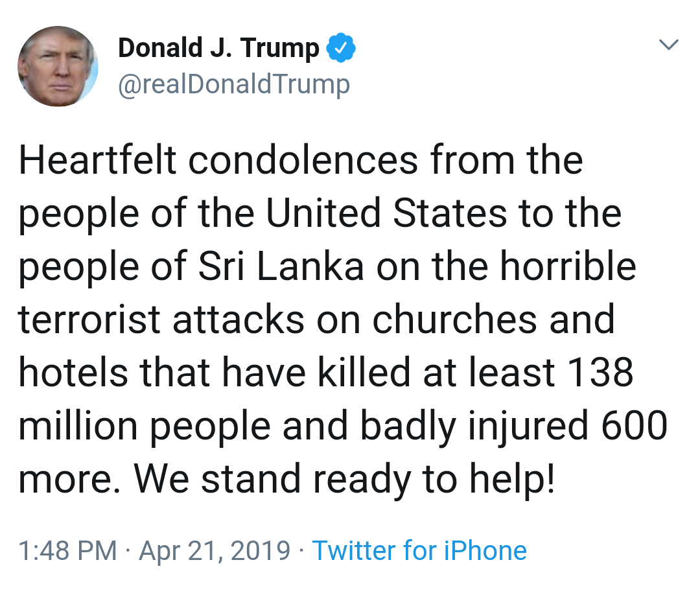Viewport: 700px width, 595px height.
Task: Click the word hotels in the tweet
Action: coord(73,372)
